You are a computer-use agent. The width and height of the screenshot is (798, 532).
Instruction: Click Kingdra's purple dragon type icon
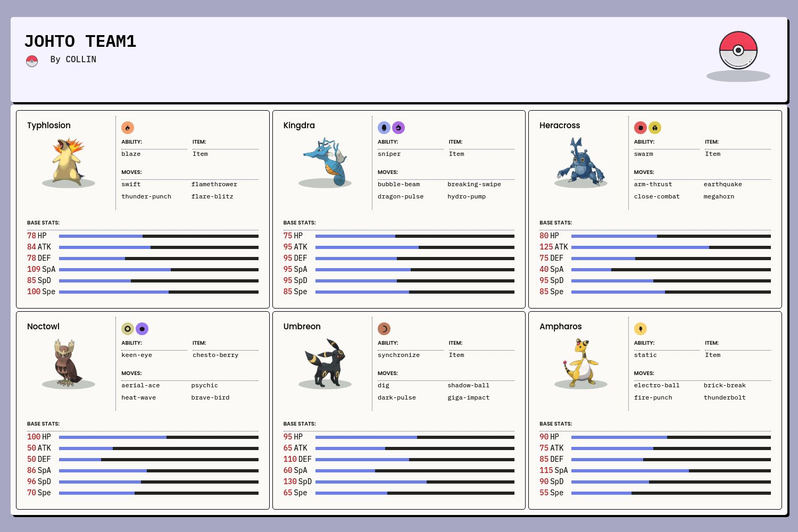(x=398, y=128)
